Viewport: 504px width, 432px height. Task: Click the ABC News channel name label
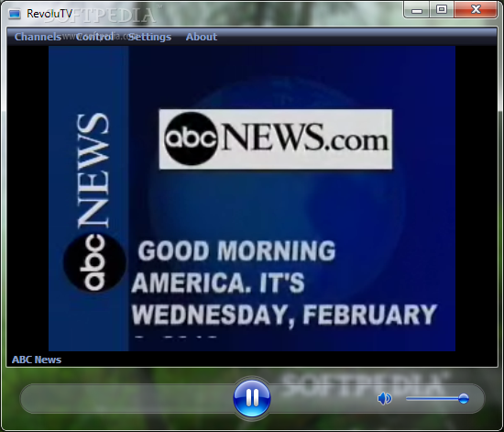(x=37, y=360)
